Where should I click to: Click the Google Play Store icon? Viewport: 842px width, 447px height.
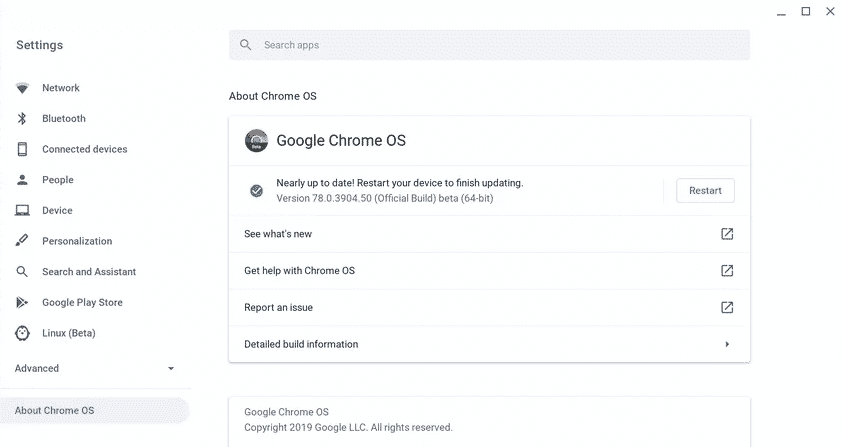22,302
